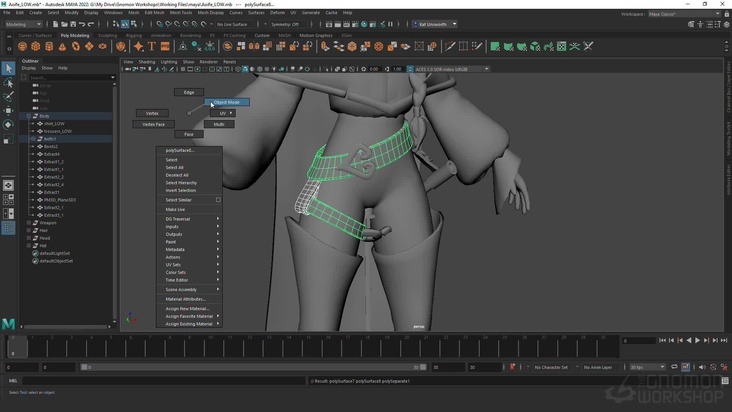Screen dimensions: 732x412
Task: Open the Modeling menu set dropdown
Action: tap(23, 24)
